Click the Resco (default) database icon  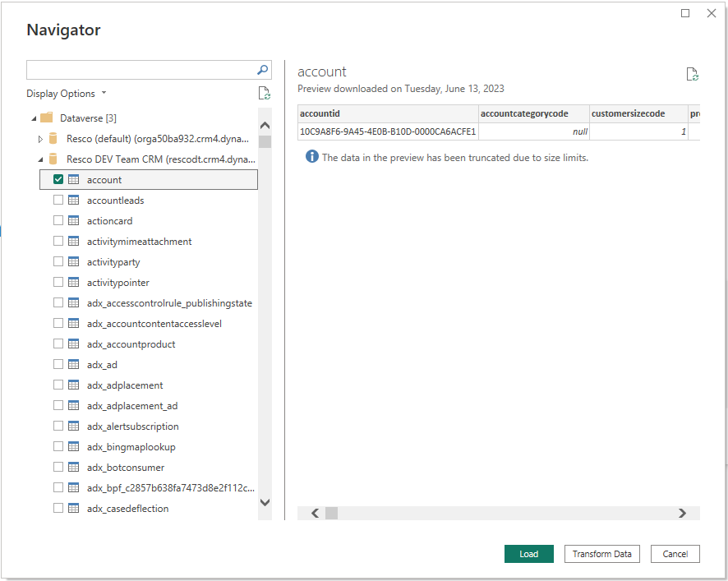tap(53, 138)
